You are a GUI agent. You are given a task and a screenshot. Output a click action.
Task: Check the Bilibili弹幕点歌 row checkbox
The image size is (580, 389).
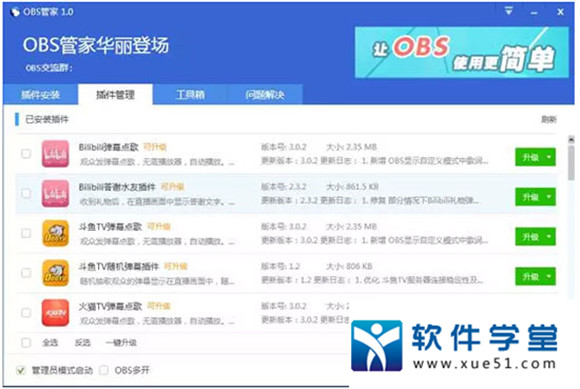(x=26, y=153)
